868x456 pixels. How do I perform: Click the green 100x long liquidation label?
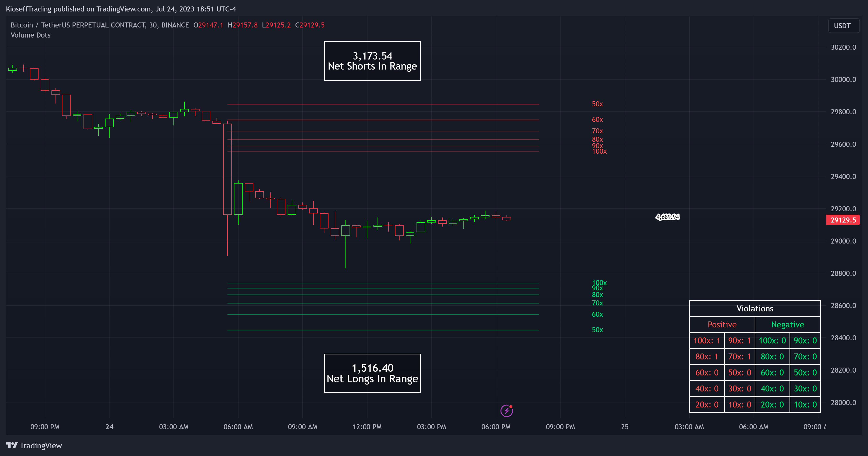[x=599, y=283]
